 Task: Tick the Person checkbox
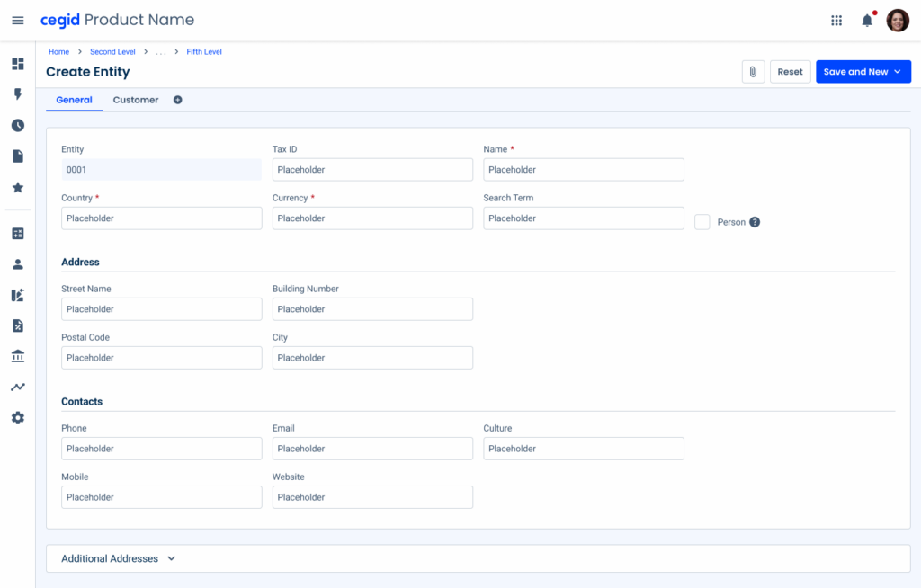pyautogui.click(x=702, y=222)
